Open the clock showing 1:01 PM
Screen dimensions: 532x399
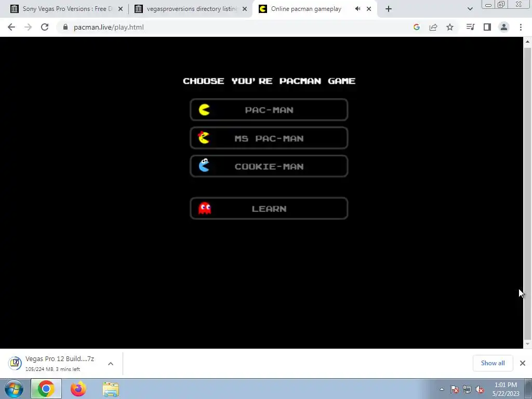click(506, 389)
